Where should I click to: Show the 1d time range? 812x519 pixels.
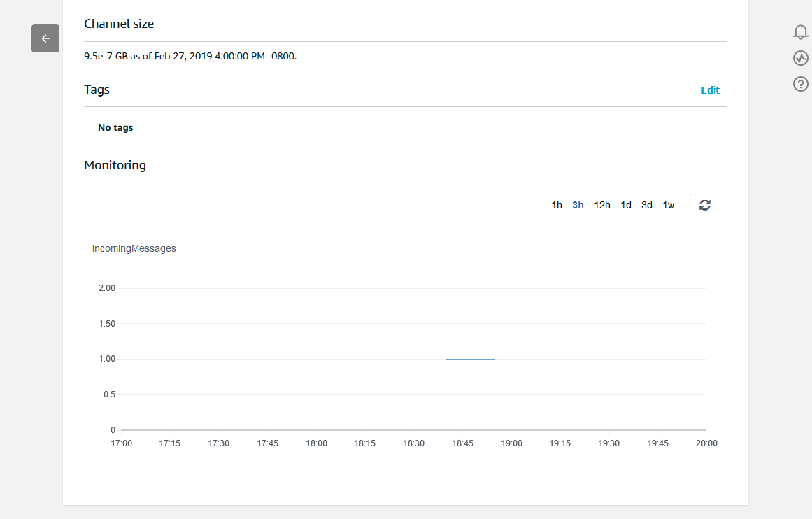coord(626,205)
